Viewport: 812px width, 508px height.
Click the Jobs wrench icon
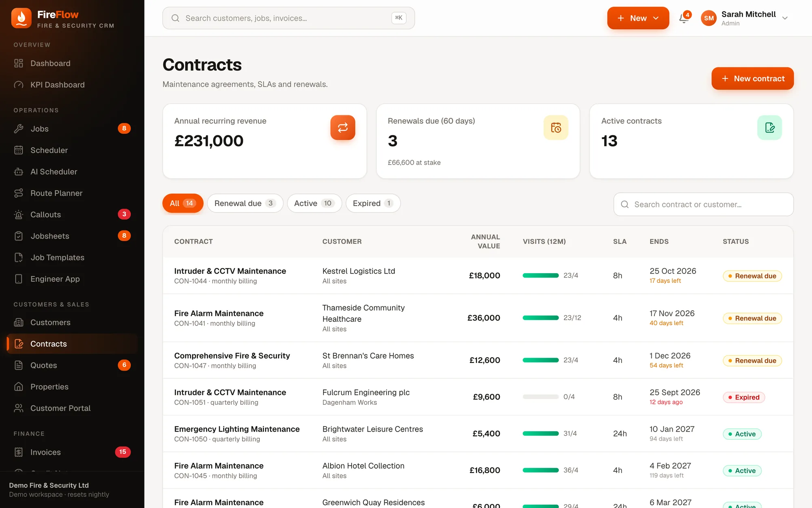tap(19, 129)
